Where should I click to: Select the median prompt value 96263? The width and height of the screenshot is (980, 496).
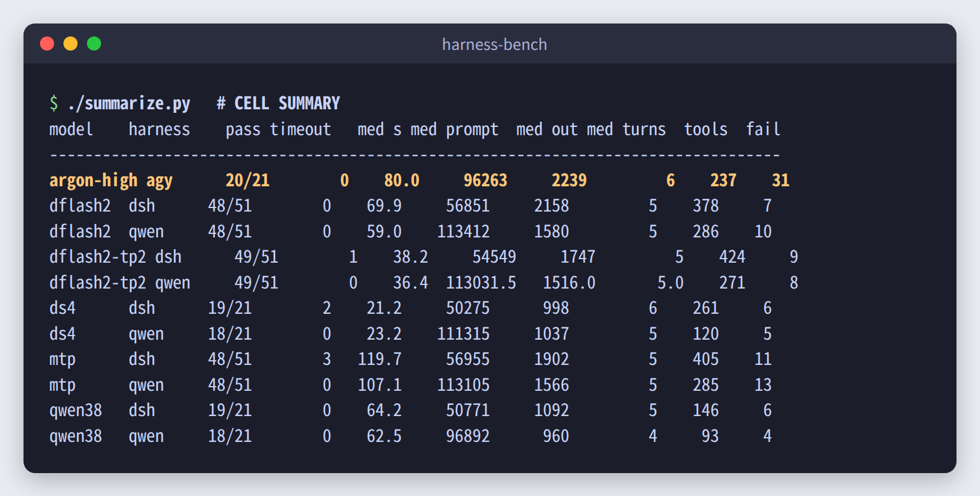click(x=485, y=180)
